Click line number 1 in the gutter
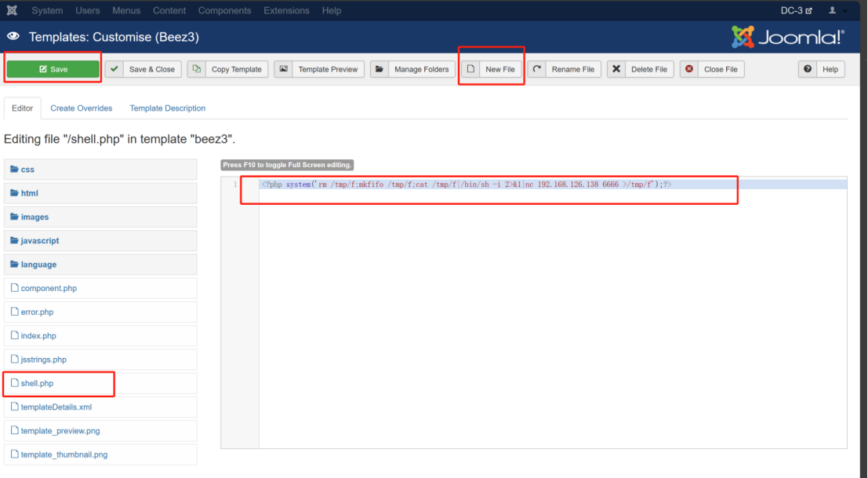This screenshot has height=478, width=868. coord(235,184)
